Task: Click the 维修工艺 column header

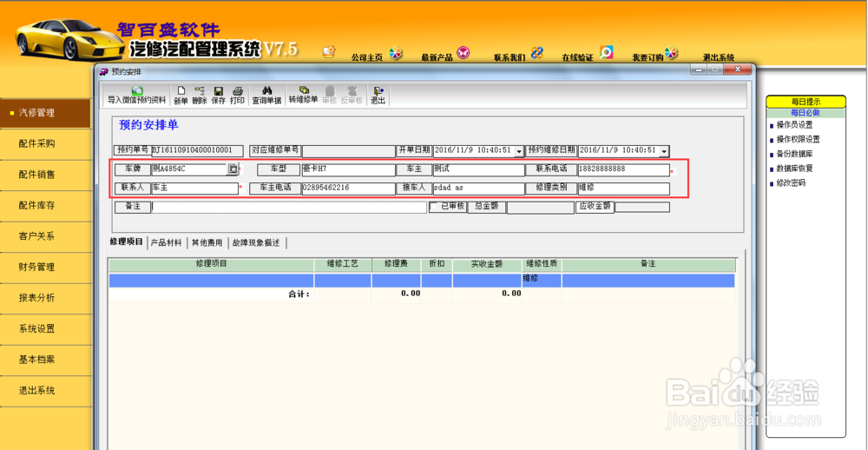Action: click(x=343, y=264)
